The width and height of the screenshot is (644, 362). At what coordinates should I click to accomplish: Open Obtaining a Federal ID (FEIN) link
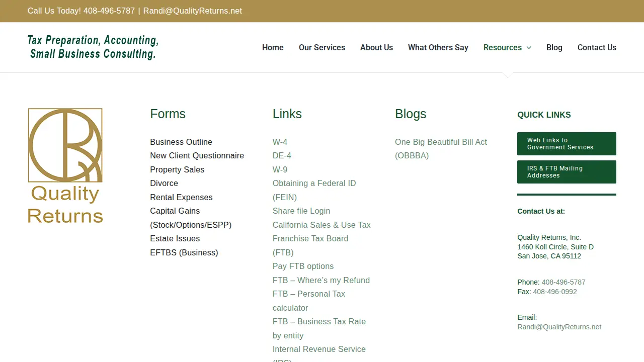pyautogui.click(x=314, y=191)
